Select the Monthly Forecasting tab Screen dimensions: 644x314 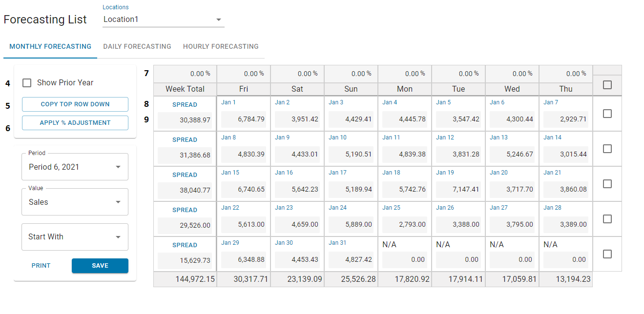pos(50,46)
